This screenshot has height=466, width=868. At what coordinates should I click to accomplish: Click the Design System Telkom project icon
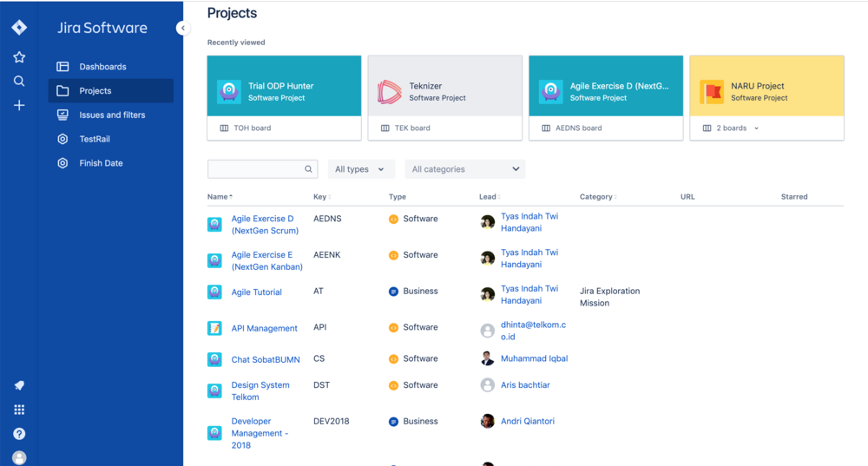coord(214,391)
